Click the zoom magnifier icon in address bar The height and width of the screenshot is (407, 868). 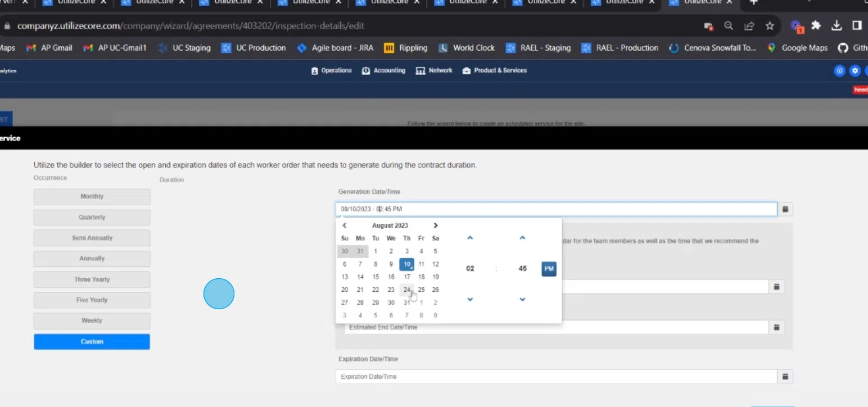(729, 26)
